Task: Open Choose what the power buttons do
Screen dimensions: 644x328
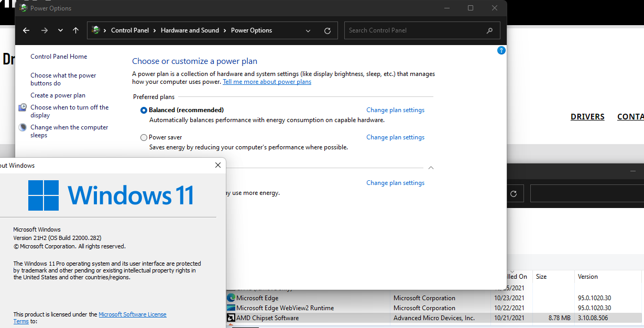Action: (63, 79)
